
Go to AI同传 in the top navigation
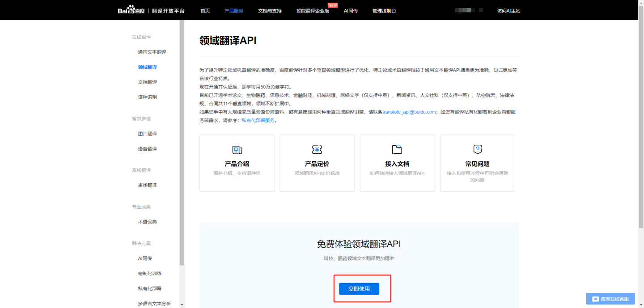click(351, 11)
